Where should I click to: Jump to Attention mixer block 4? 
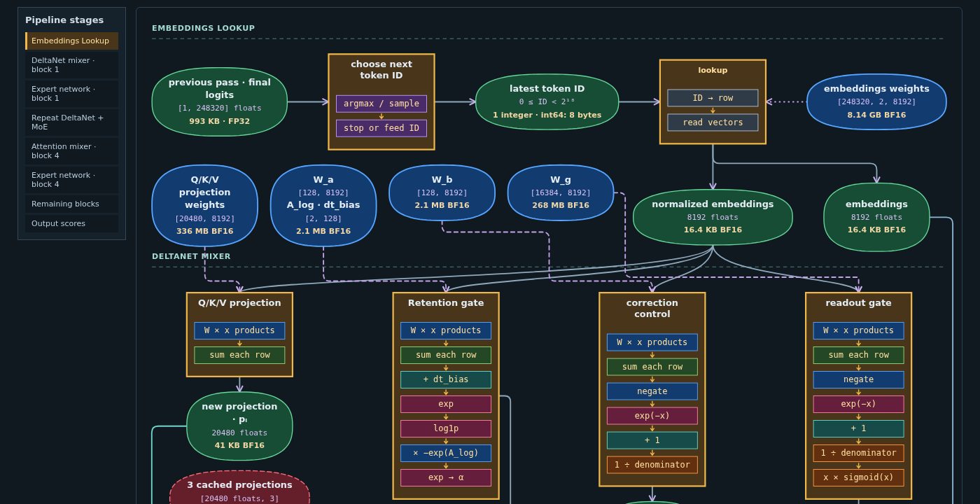click(x=72, y=151)
